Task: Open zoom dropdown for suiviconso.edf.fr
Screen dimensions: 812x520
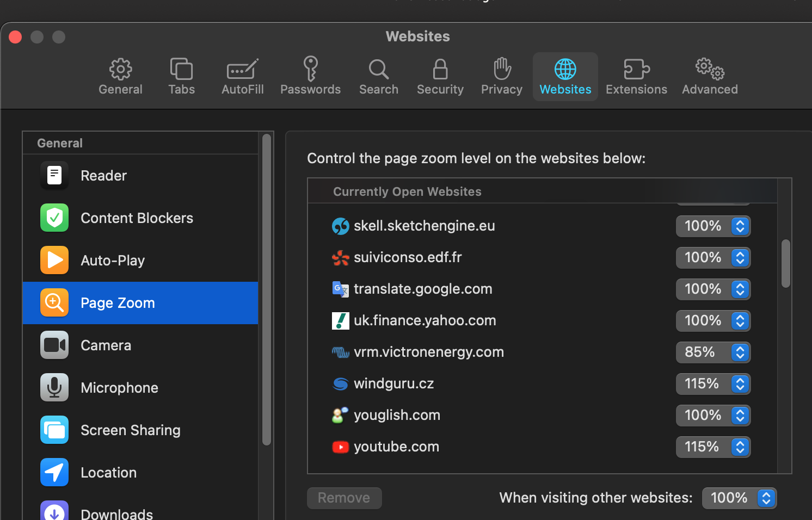Action: pyautogui.click(x=713, y=258)
